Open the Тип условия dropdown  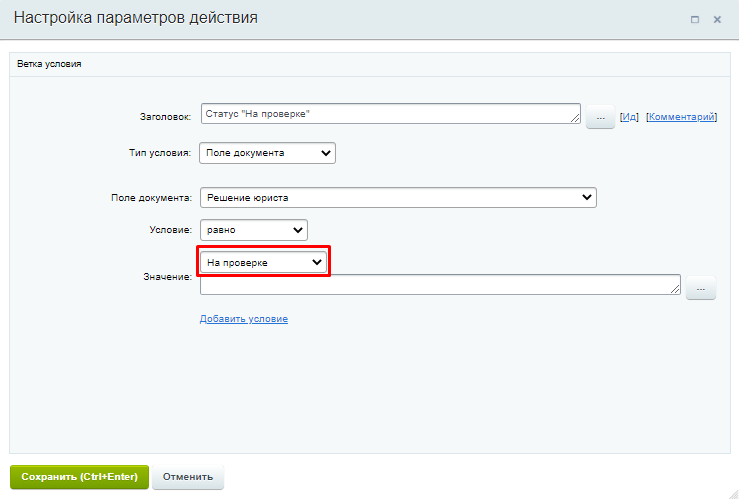(267, 153)
